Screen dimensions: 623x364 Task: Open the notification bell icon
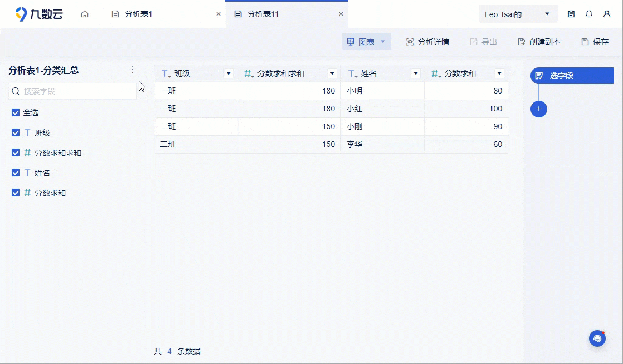589,13
